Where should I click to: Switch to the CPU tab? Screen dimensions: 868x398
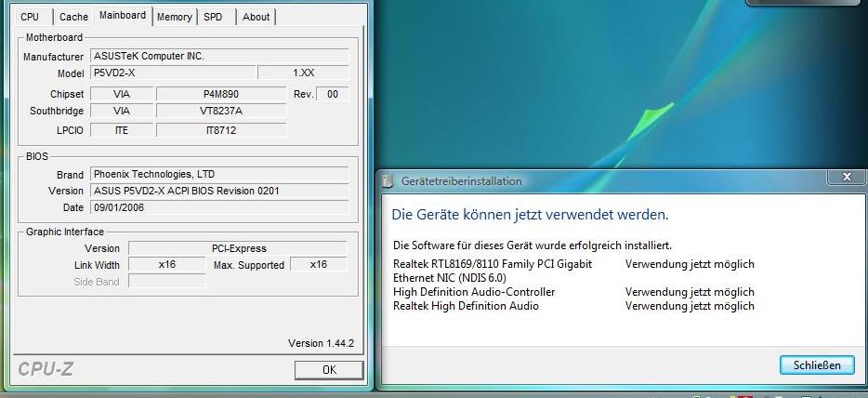pyautogui.click(x=30, y=17)
